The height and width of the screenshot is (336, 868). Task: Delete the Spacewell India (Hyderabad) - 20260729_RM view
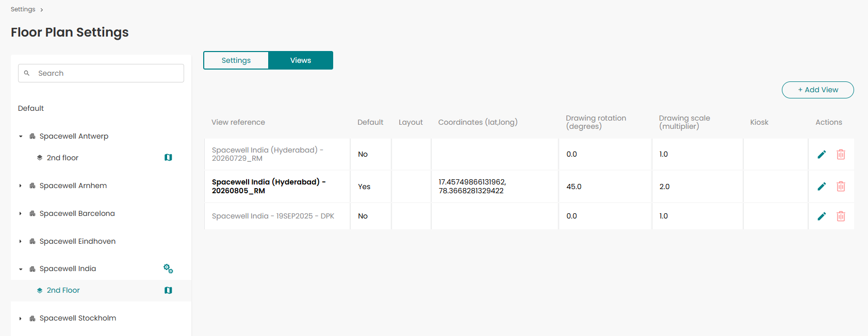[841, 155]
